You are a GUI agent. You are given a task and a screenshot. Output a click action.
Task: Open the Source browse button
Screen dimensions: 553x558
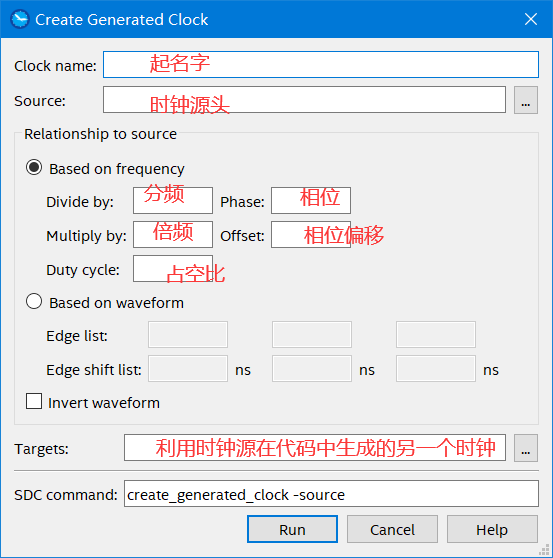(526, 100)
